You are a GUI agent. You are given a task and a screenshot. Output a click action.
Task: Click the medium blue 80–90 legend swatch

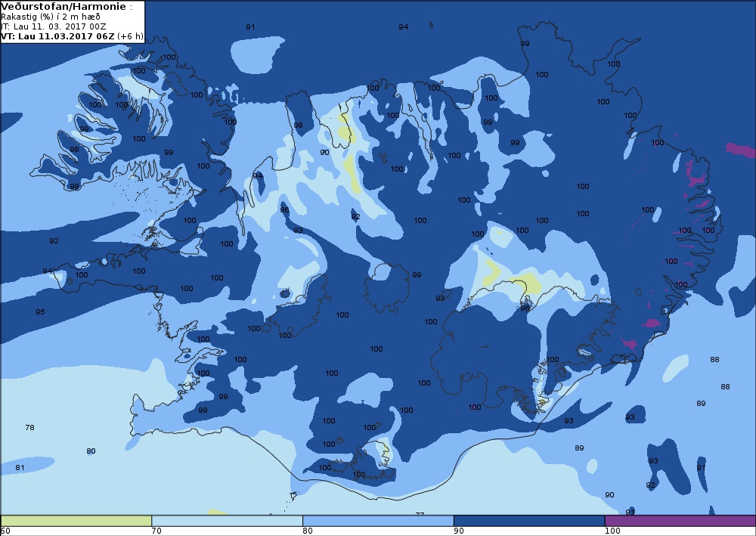point(378,521)
